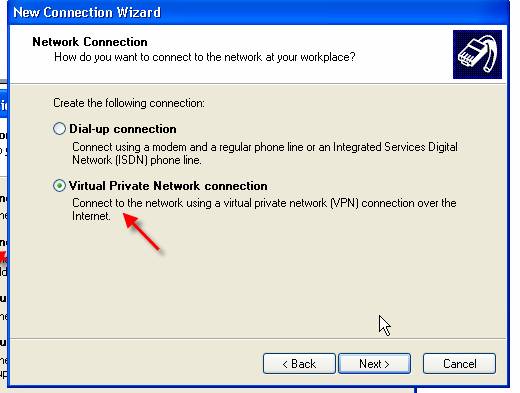Click the 'Dial-up connection' bold label
This screenshot has width=520, height=393.
[x=123, y=129]
